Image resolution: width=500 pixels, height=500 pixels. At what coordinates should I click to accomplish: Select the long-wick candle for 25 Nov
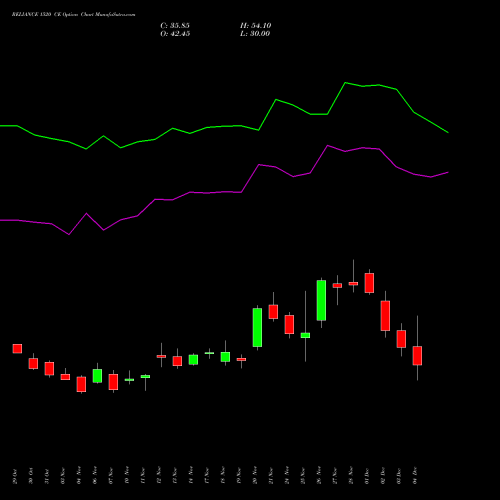(x=305, y=335)
